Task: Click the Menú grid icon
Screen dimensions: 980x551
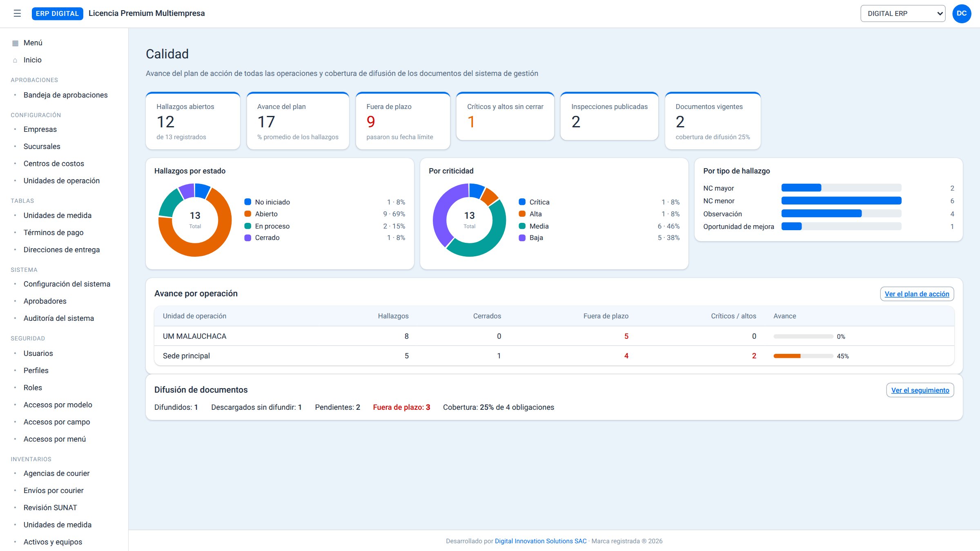Action: 16,43
